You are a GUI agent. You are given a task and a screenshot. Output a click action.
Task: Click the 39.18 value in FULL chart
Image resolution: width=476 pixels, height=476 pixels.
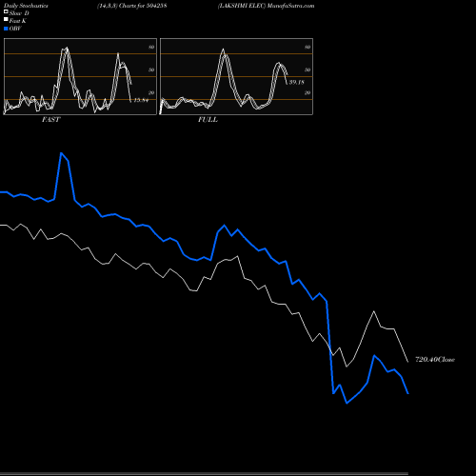point(297,82)
